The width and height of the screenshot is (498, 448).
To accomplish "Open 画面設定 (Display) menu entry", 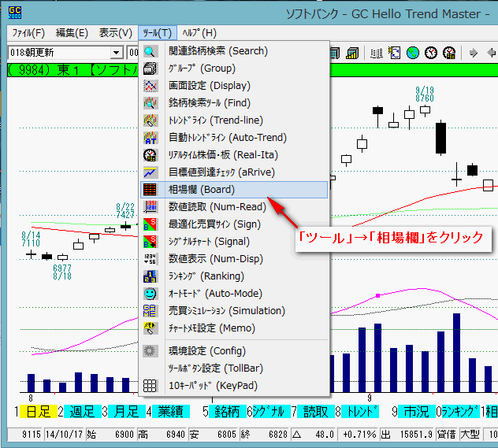I will click(x=234, y=86).
